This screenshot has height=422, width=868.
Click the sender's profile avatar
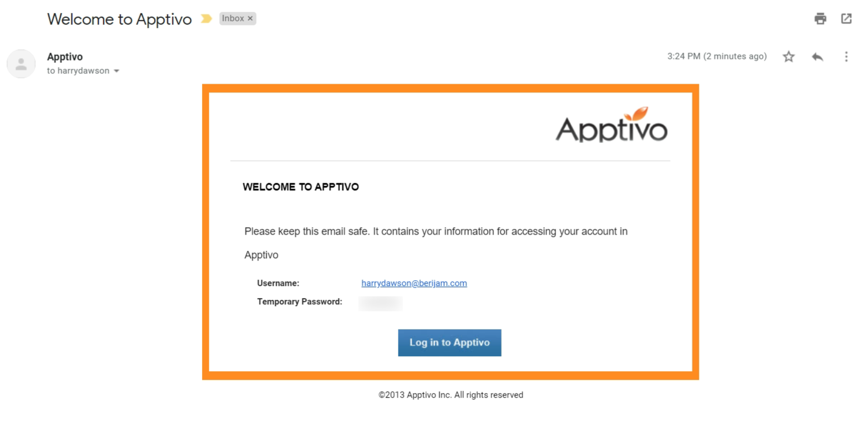pyautogui.click(x=21, y=63)
